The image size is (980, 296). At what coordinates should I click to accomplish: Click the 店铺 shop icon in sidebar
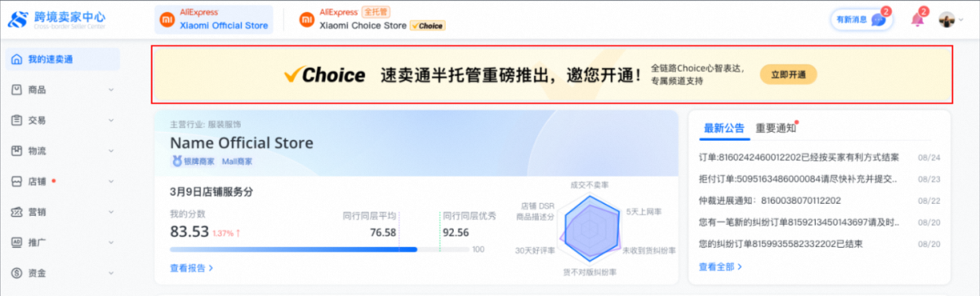click(x=17, y=181)
